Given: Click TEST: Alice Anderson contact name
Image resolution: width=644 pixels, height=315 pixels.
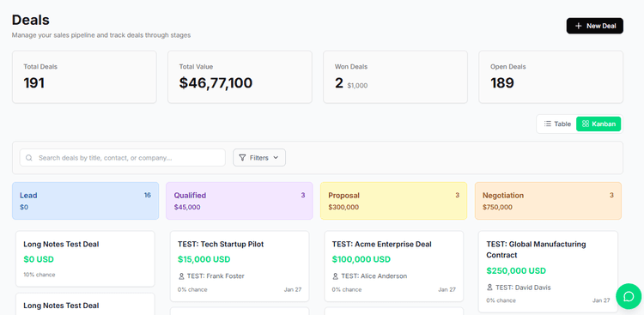Looking at the screenshot, I should [374, 276].
